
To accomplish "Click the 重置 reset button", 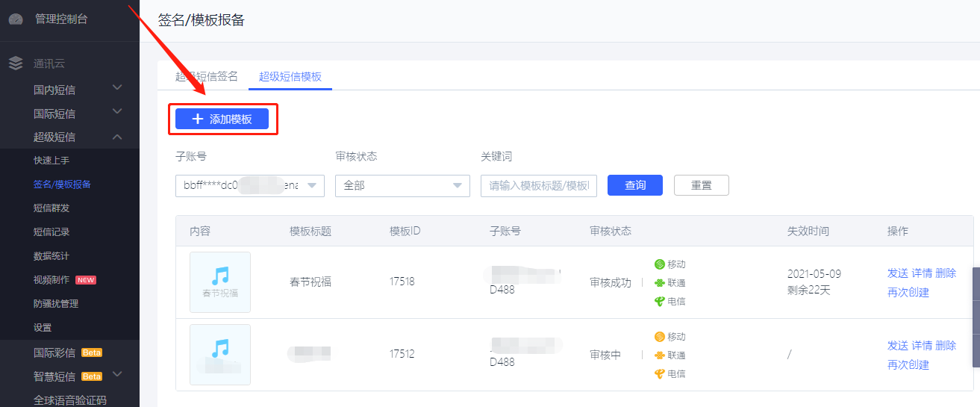I will (x=701, y=185).
